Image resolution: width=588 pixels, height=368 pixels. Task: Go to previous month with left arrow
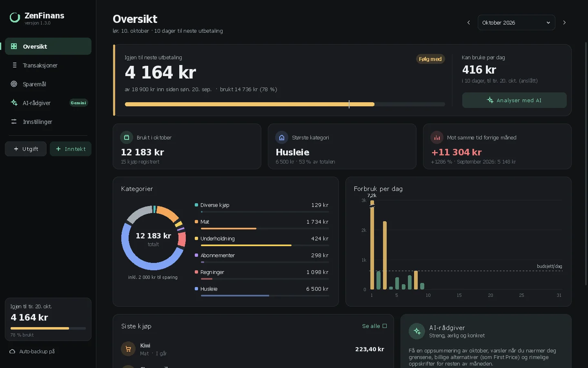point(468,22)
